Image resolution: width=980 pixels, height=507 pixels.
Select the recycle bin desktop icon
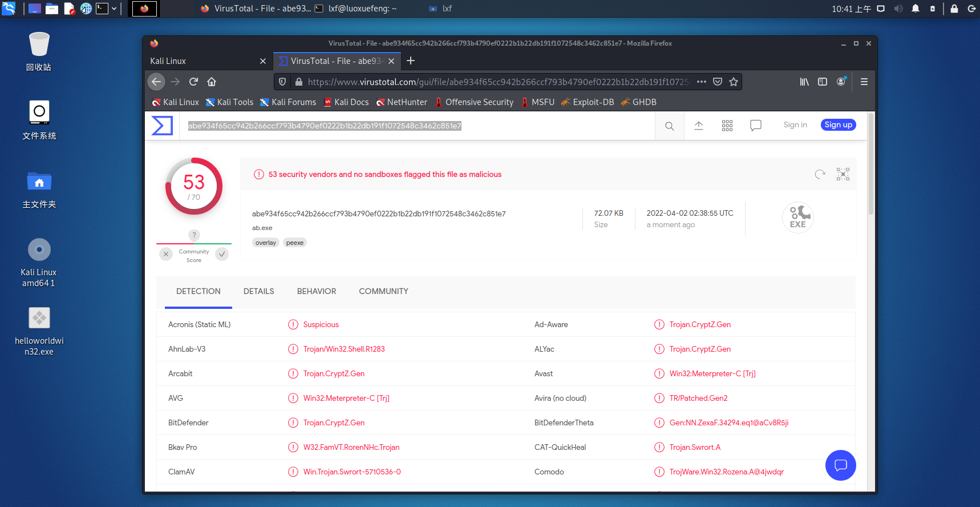tap(39, 51)
